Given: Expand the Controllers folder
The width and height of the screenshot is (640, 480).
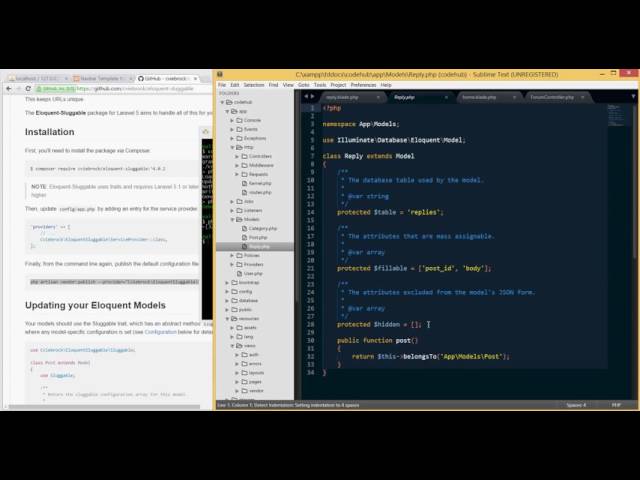Looking at the screenshot, I should tap(237, 156).
